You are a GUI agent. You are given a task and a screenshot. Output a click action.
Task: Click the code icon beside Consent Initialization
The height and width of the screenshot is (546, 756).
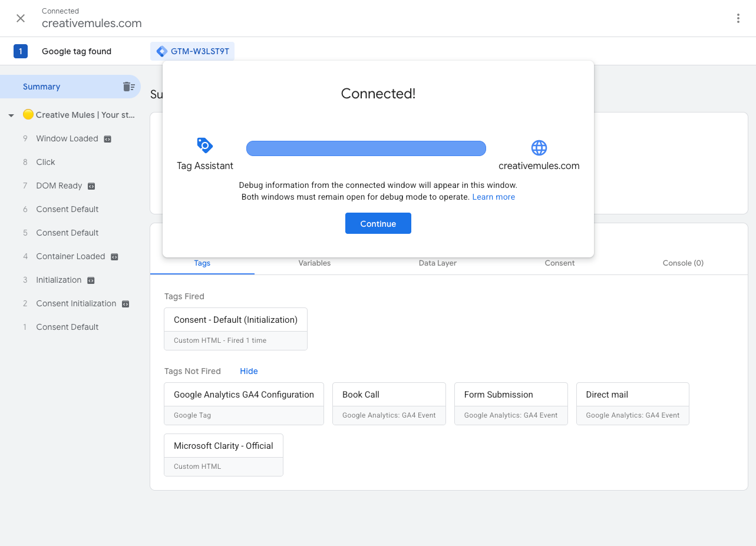pyautogui.click(x=126, y=304)
